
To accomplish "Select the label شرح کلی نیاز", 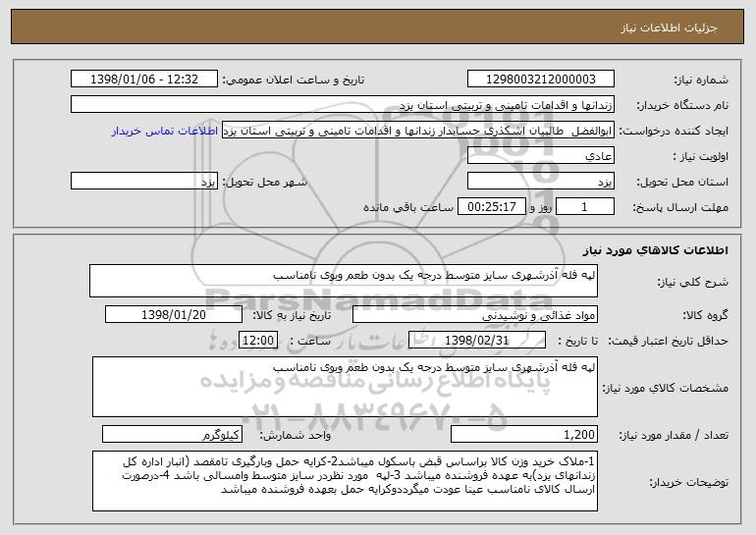I will coord(693,282).
